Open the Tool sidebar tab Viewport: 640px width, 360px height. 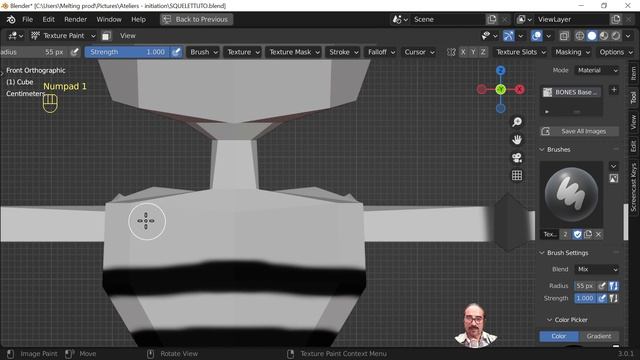point(633,97)
